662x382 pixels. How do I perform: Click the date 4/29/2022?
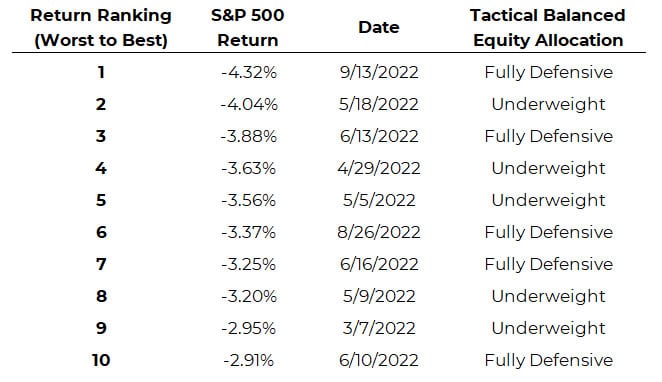coord(379,168)
